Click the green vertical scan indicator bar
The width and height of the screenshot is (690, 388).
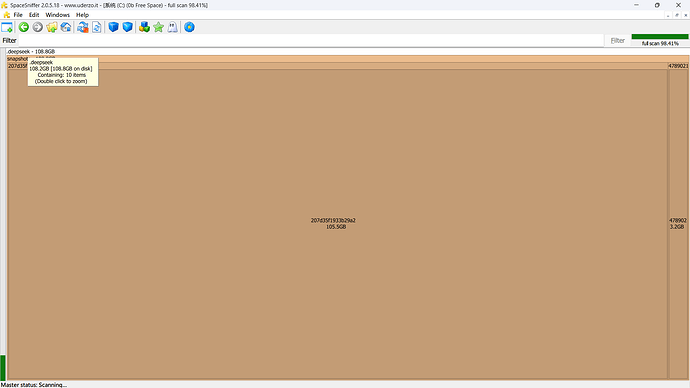point(3,368)
